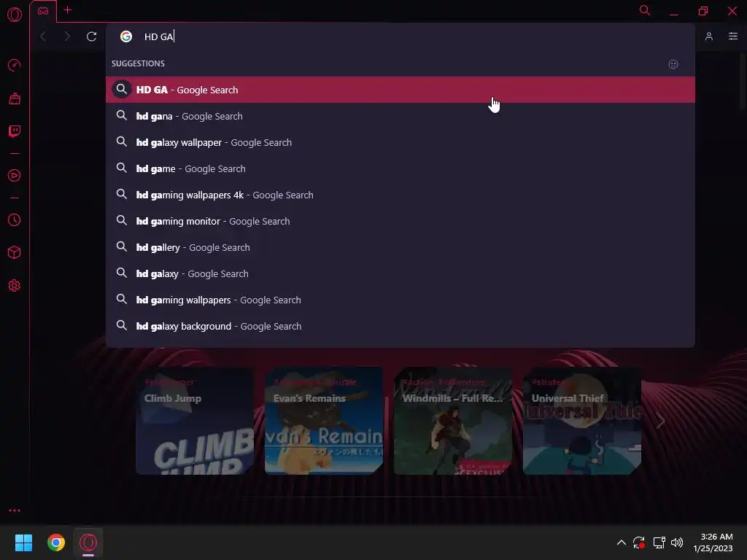Open a new tab with plus button
Viewport: 747px width, 560px height.
pos(68,10)
